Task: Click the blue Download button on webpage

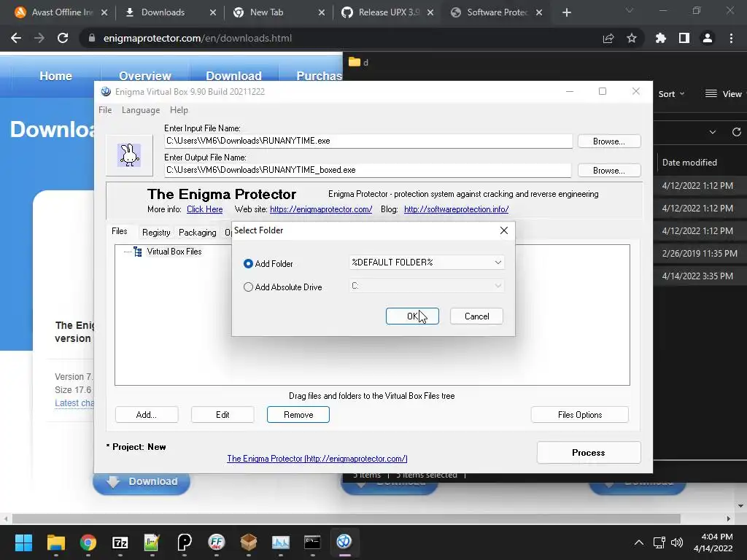Action: 142,482
